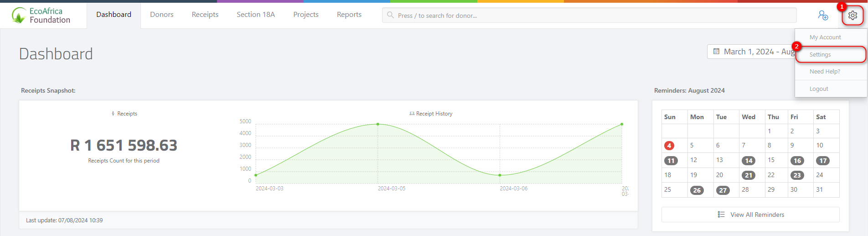
Task: Open the Need Help? menu entry
Action: coord(825,72)
